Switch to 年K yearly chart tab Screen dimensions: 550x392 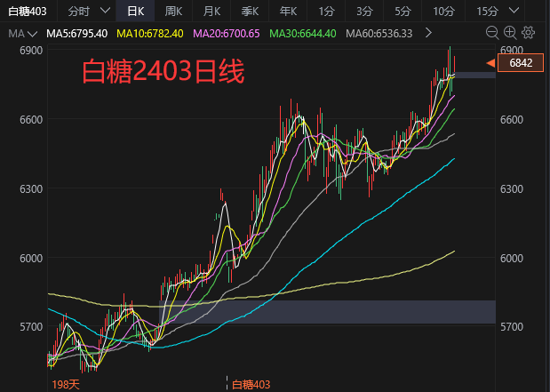288,12
